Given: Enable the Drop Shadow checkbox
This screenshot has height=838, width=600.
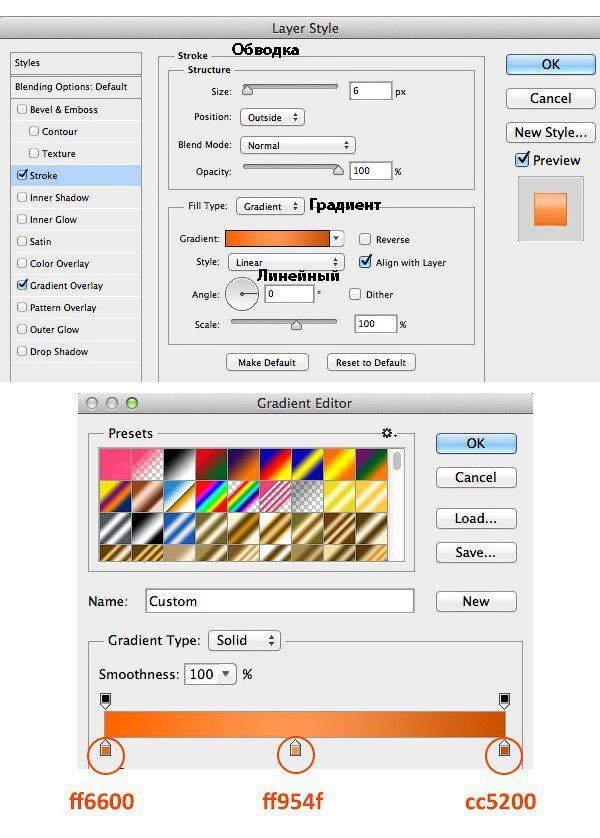Looking at the screenshot, I should click(x=22, y=351).
